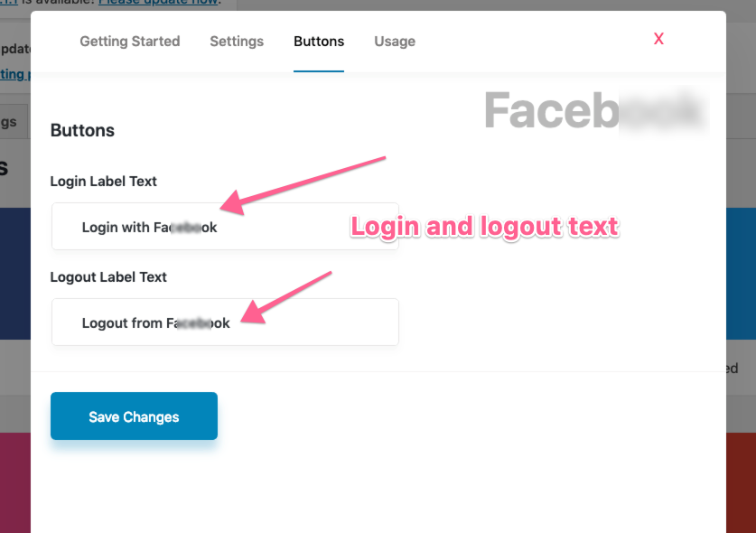Open the Settings tab
The height and width of the screenshot is (533, 756).
point(236,42)
